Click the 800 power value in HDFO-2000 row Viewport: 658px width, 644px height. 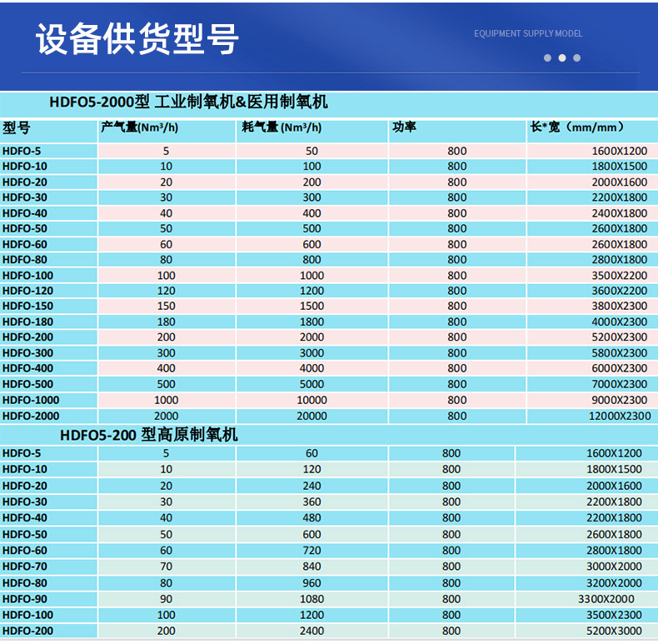[457, 416]
